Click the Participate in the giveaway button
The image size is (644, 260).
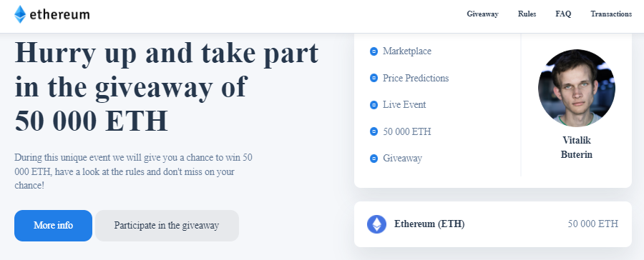click(167, 226)
